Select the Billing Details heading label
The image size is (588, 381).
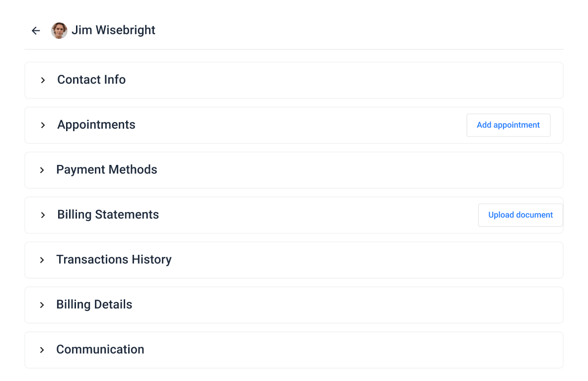tap(94, 305)
